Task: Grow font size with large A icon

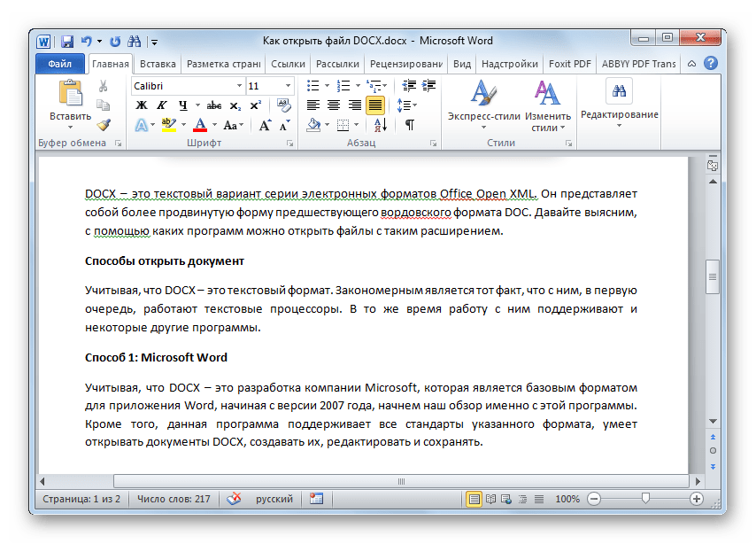Action: pyautogui.click(x=265, y=126)
